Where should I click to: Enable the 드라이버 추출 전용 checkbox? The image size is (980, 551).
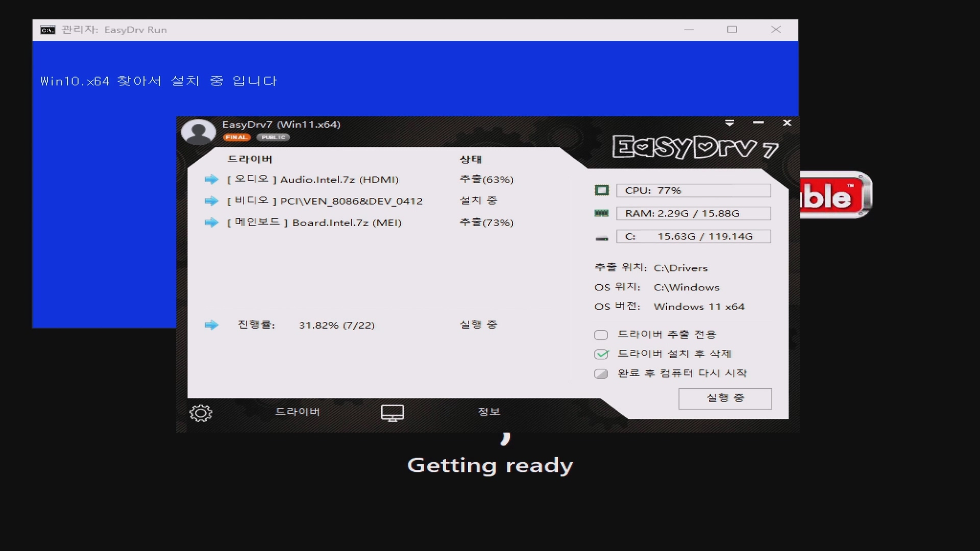click(601, 335)
